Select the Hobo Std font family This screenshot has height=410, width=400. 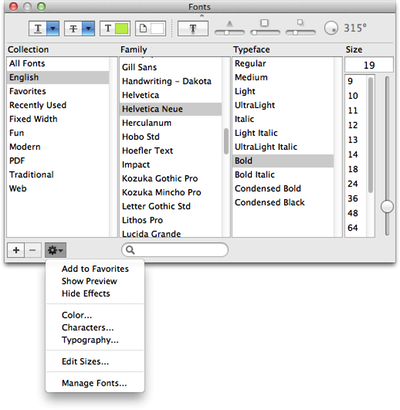coord(171,137)
